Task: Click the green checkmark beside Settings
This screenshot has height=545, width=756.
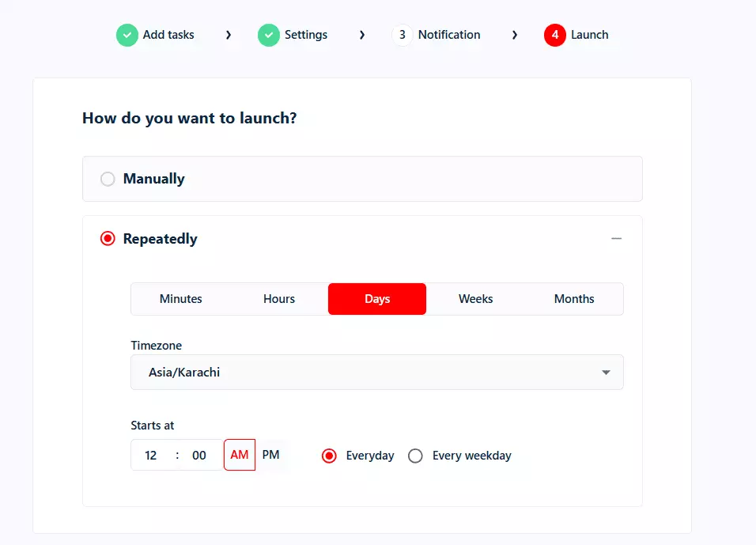Action: [269, 35]
